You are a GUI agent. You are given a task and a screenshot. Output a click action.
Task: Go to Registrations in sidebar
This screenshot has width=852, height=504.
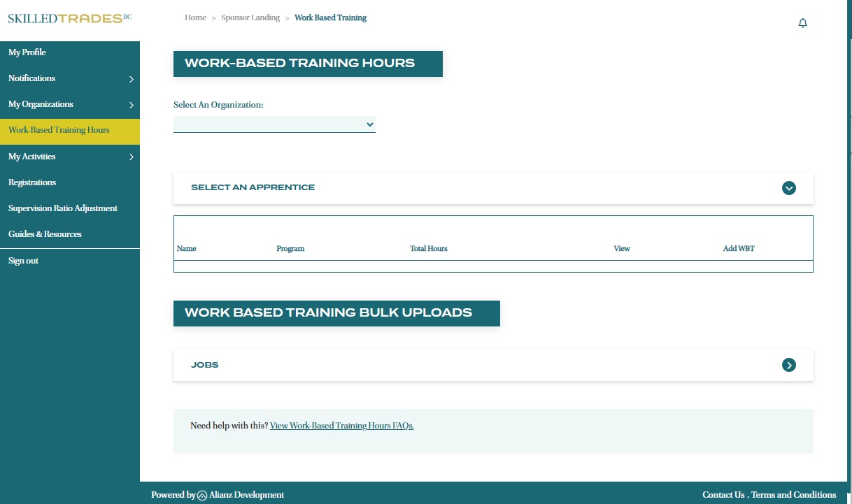[32, 182]
